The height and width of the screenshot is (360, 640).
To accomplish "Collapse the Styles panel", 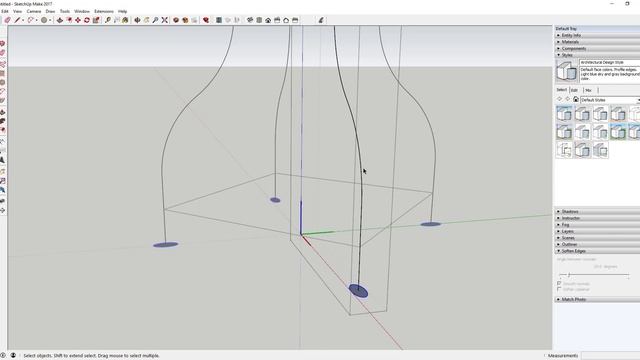I will click(x=597, y=55).
